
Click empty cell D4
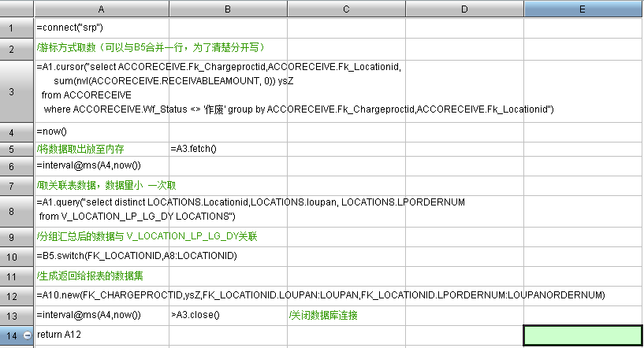click(464, 132)
